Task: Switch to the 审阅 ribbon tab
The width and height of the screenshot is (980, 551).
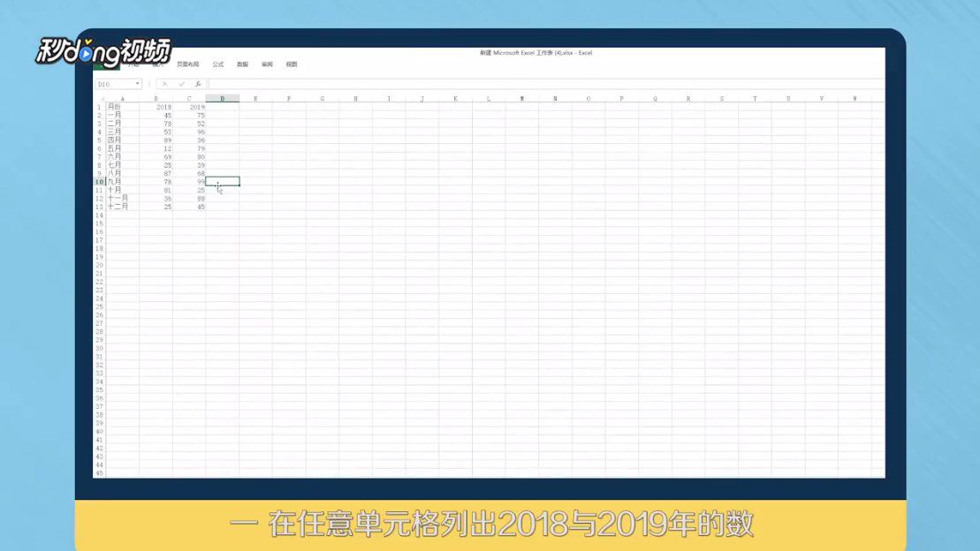Action: (267, 64)
